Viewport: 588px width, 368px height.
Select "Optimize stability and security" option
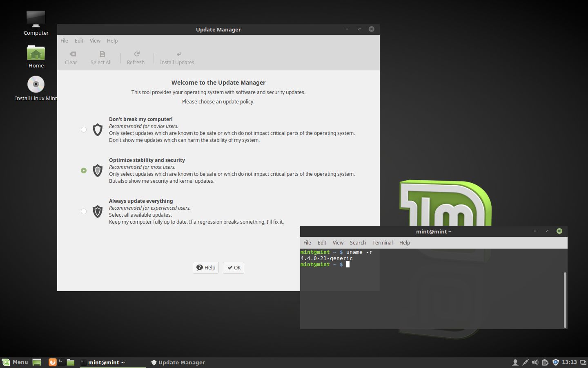[x=84, y=171]
